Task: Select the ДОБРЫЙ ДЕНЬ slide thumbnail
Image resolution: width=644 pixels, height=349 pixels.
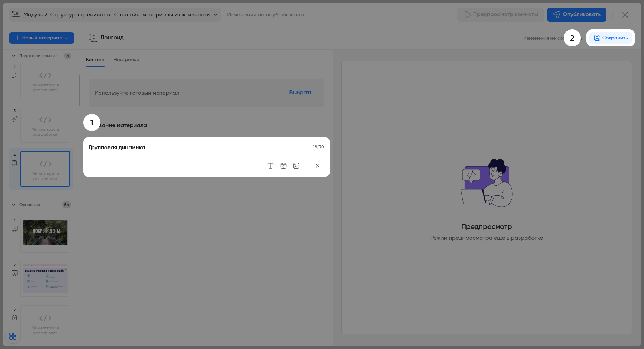Action: [45, 233]
